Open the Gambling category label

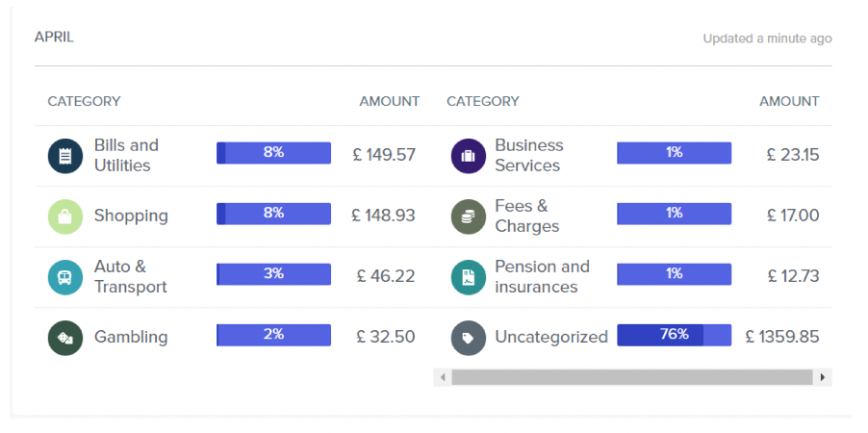131,337
